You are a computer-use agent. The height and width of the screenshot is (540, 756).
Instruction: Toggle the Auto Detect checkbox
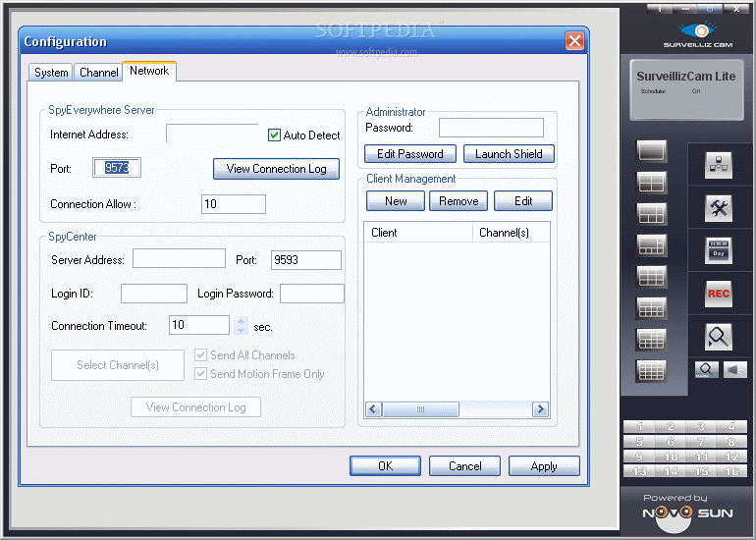pyautogui.click(x=274, y=135)
